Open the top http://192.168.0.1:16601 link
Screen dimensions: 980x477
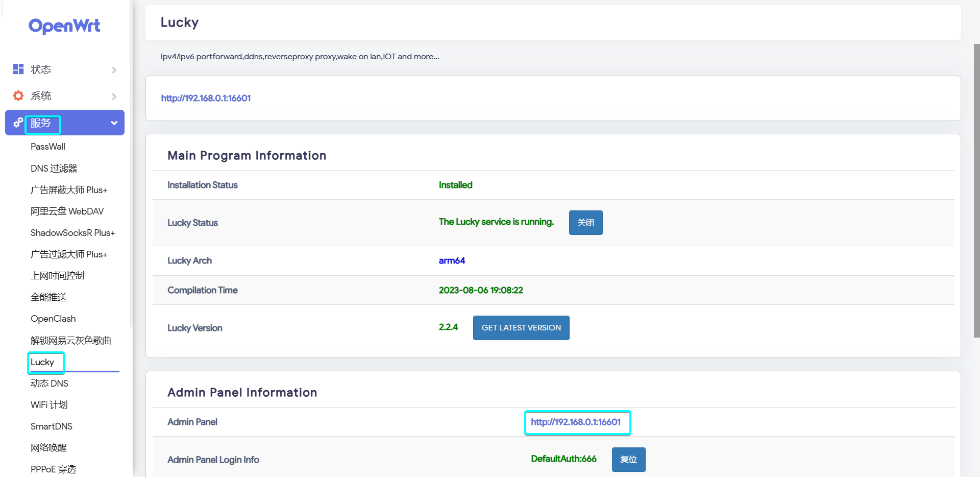(x=206, y=98)
